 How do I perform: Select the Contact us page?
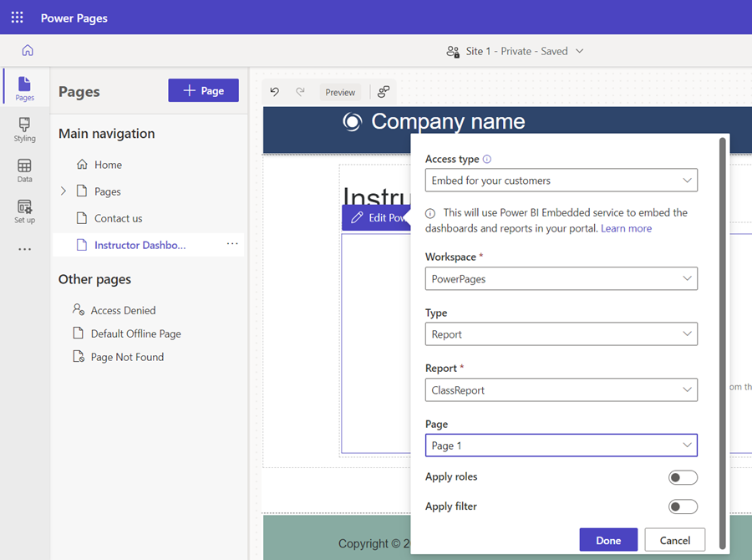118,218
